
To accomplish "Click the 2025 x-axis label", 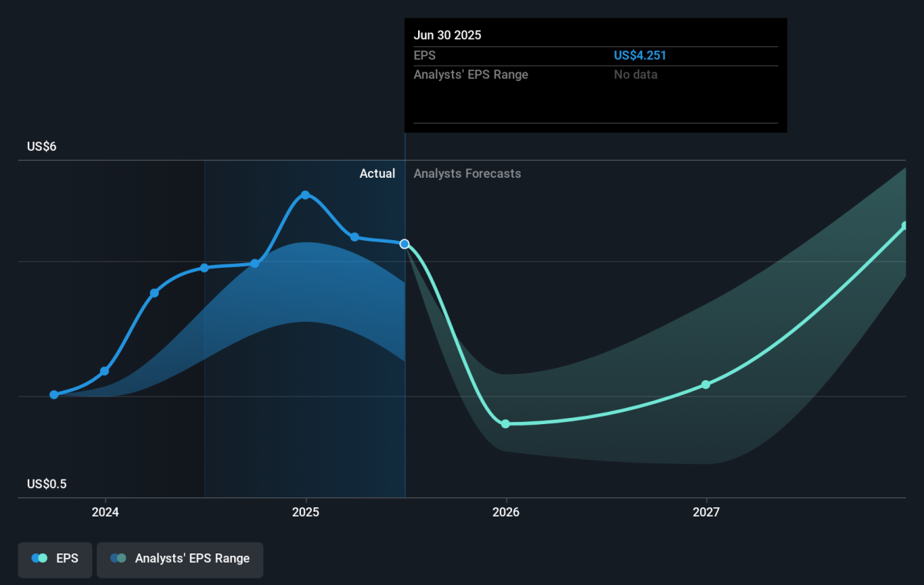I will click(306, 512).
